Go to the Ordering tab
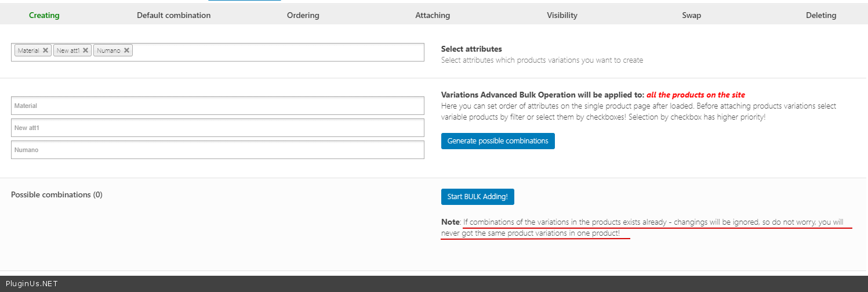The height and width of the screenshot is (292, 868). click(303, 15)
